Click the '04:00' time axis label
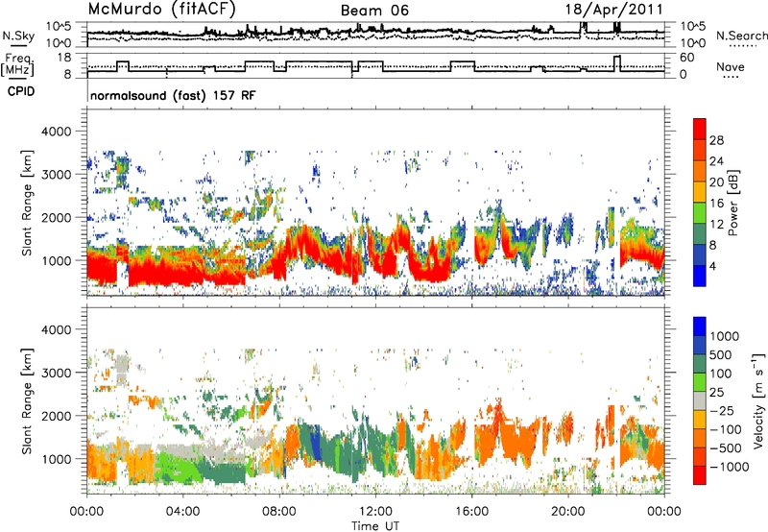Image resolution: width=768 pixels, height=532 pixels. [x=182, y=512]
